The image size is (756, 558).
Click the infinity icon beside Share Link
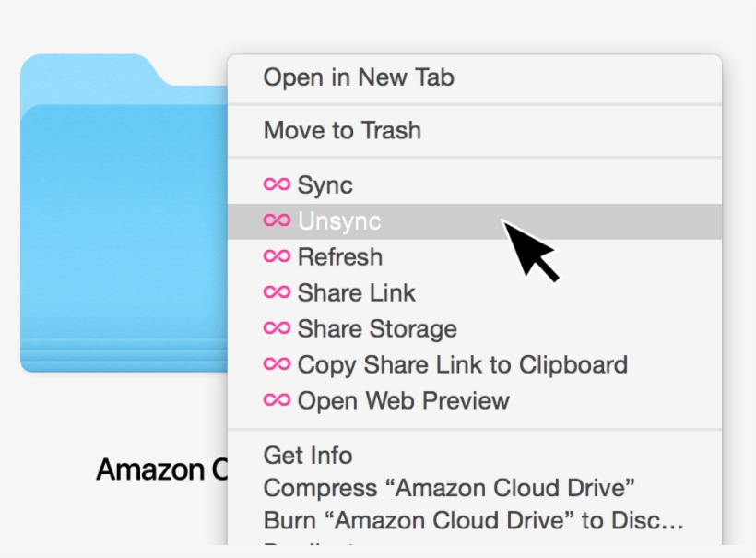[x=277, y=292]
